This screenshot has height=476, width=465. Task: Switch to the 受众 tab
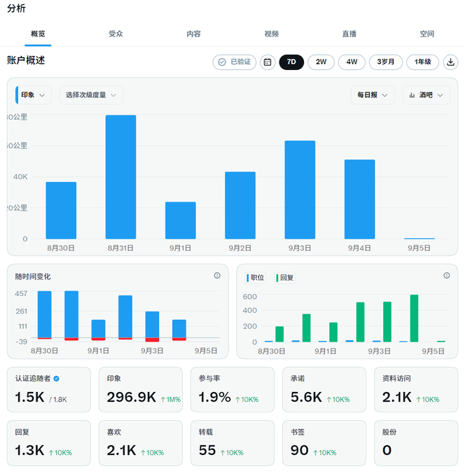coord(116,34)
